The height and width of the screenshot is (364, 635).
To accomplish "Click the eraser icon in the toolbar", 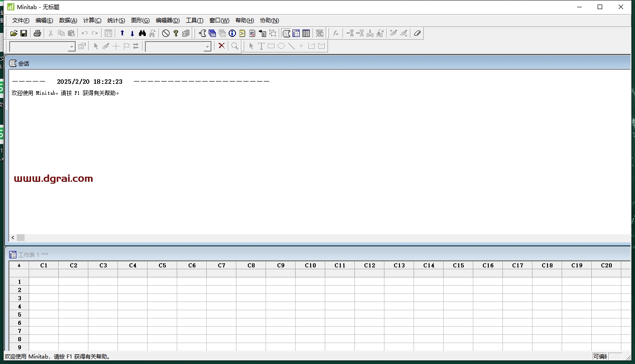I will [x=417, y=33].
